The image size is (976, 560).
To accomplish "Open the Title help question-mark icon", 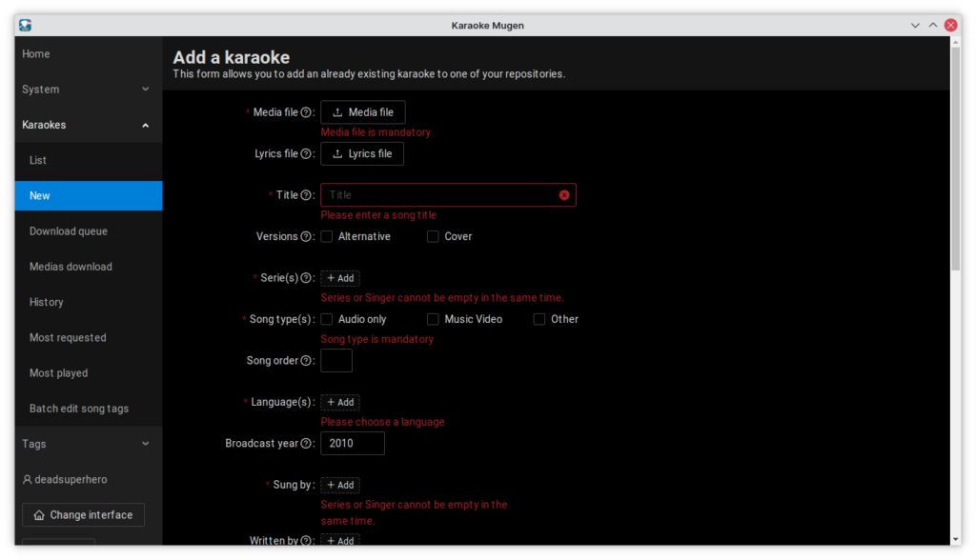I will (306, 195).
